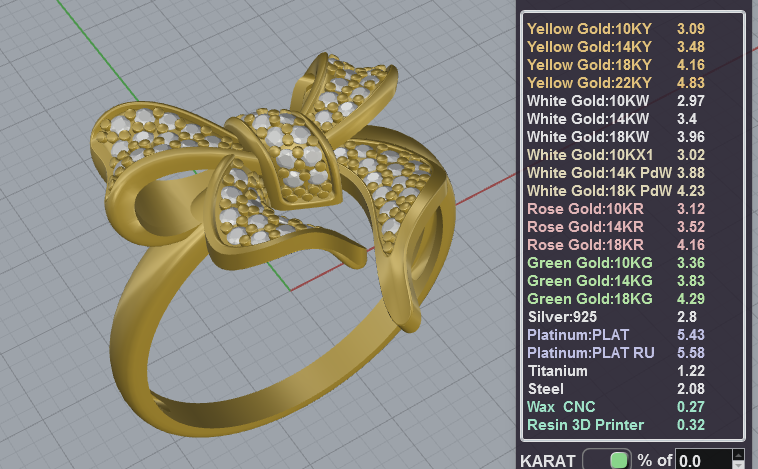Select the Green Gold:14KG row
The width and height of the screenshot is (758, 469).
point(616,281)
